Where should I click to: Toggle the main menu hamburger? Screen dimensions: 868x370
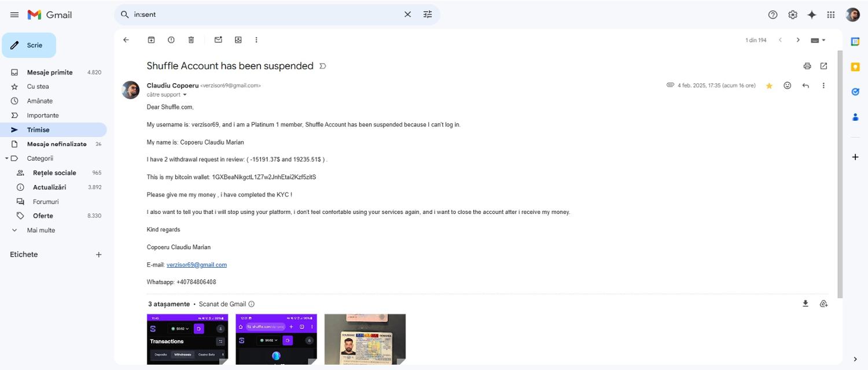click(x=14, y=14)
